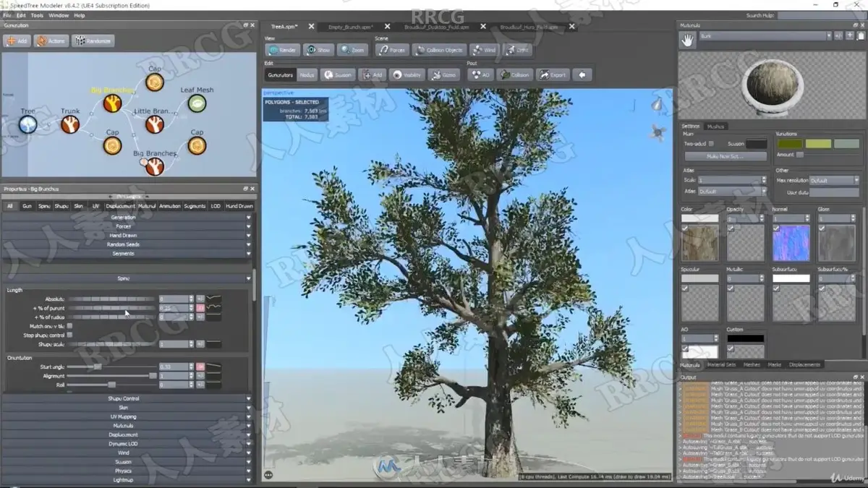This screenshot has height=488, width=868.
Task: Click the Collision post button
Action: coord(516,74)
